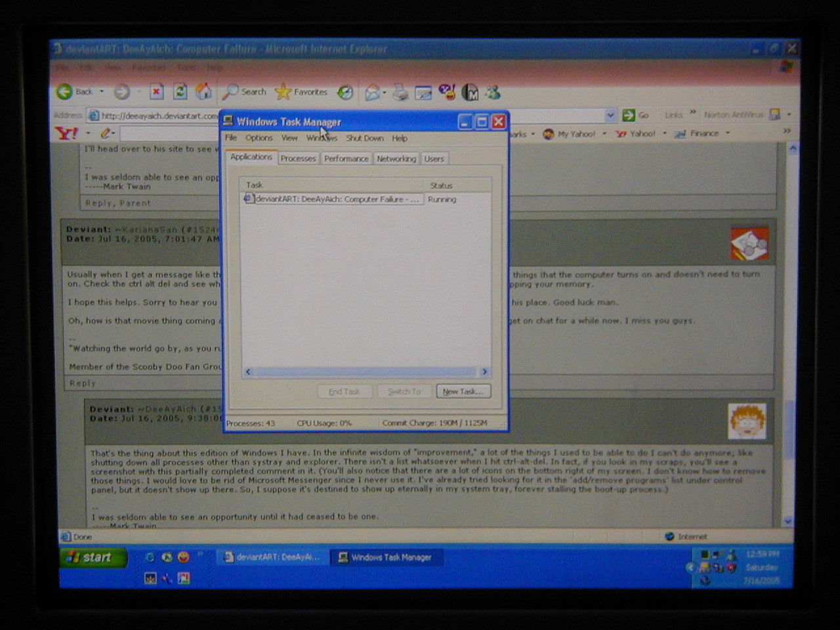Image resolution: width=840 pixels, height=630 pixels.
Task: Switch to the Processes tab
Action: 298,159
